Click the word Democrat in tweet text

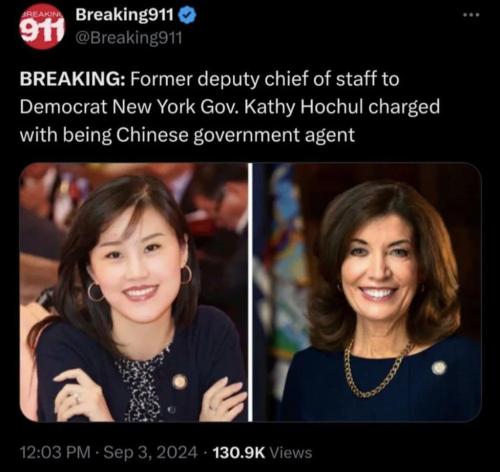click(x=63, y=107)
